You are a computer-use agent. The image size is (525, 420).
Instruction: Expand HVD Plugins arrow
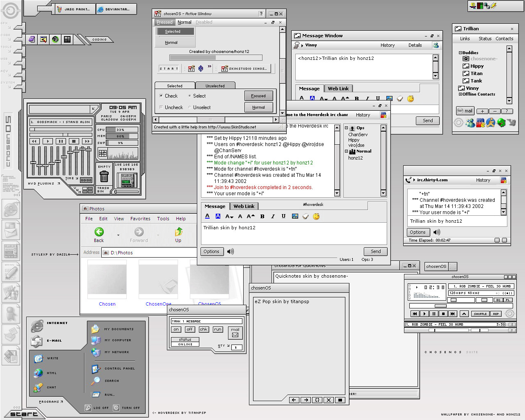pyautogui.click(x=59, y=183)
